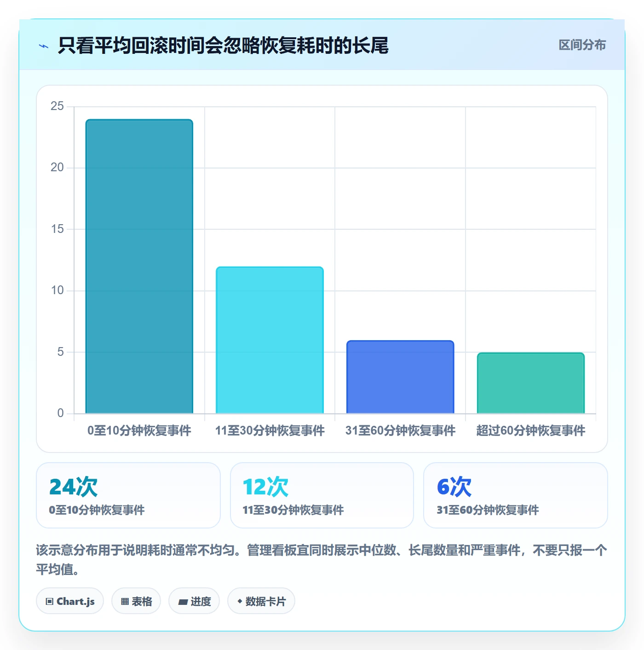Select the Chart.js tag chip
Viewport: 644px width, 650px height.
coord(70,601)
